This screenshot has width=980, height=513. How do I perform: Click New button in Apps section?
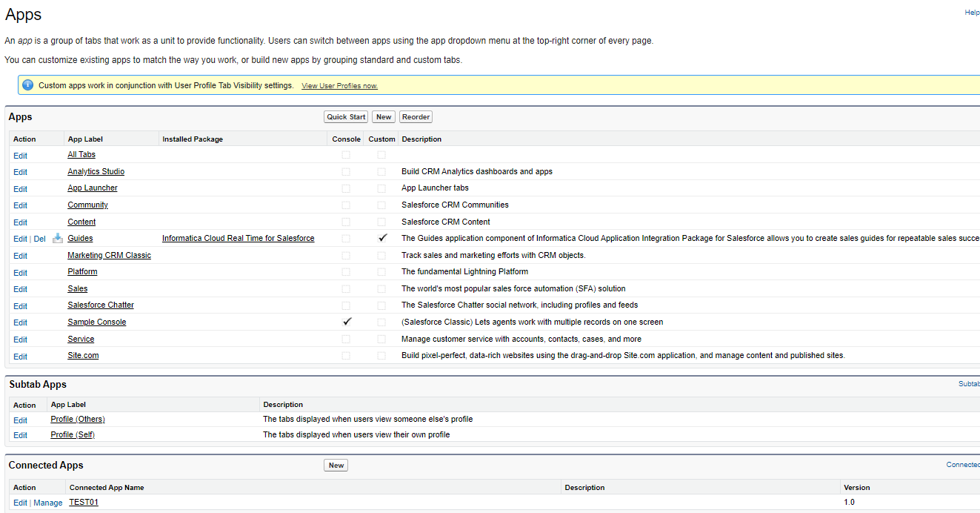(x=384, y=117)
